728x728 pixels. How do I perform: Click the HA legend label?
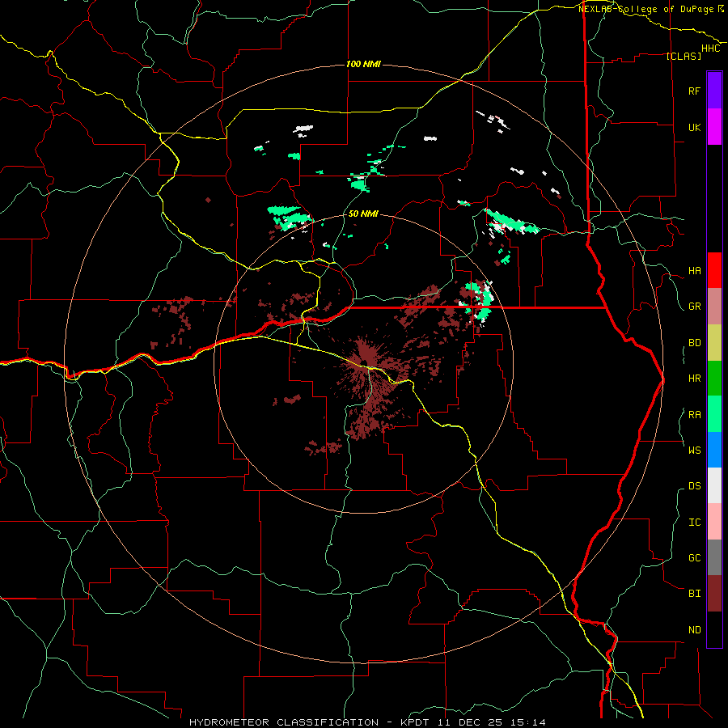tap(694, 270)
